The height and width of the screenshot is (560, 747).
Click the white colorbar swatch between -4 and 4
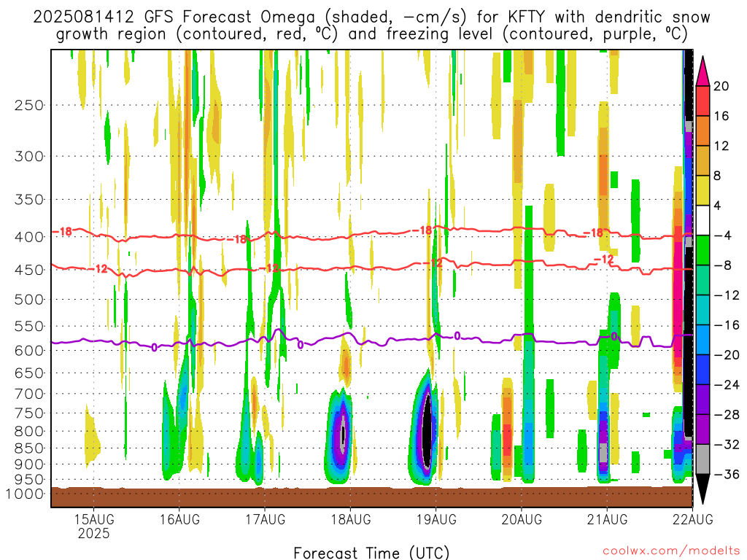[x=703, y=220]
